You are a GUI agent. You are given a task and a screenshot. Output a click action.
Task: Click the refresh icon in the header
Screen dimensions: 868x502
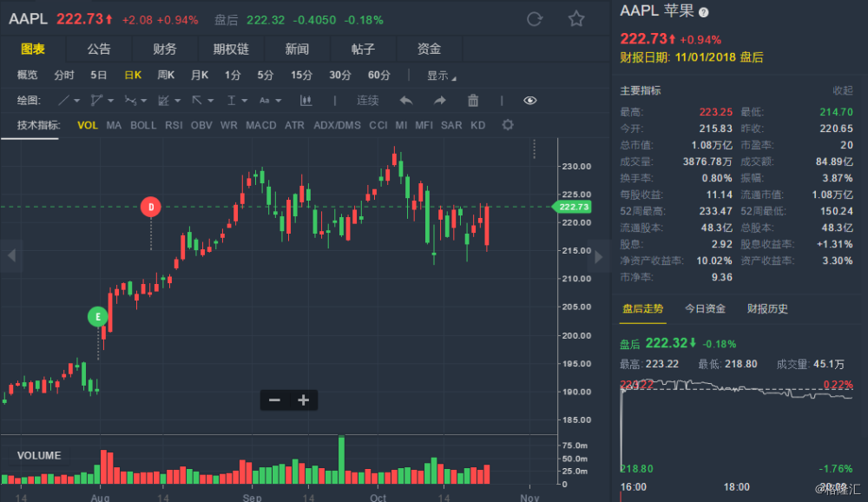point(535,19)
